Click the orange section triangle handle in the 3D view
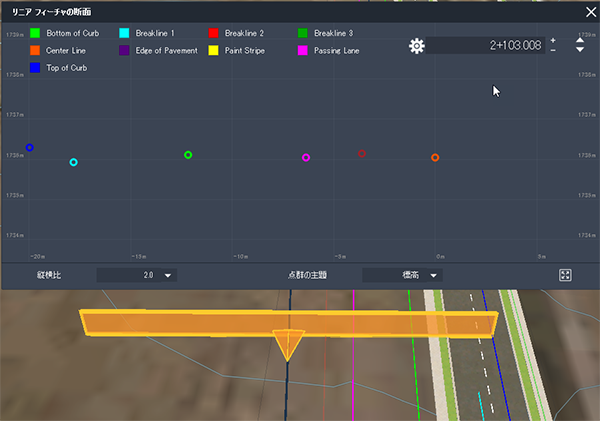The height and width of the screenshot is (421, 600). tap(288, 346)
